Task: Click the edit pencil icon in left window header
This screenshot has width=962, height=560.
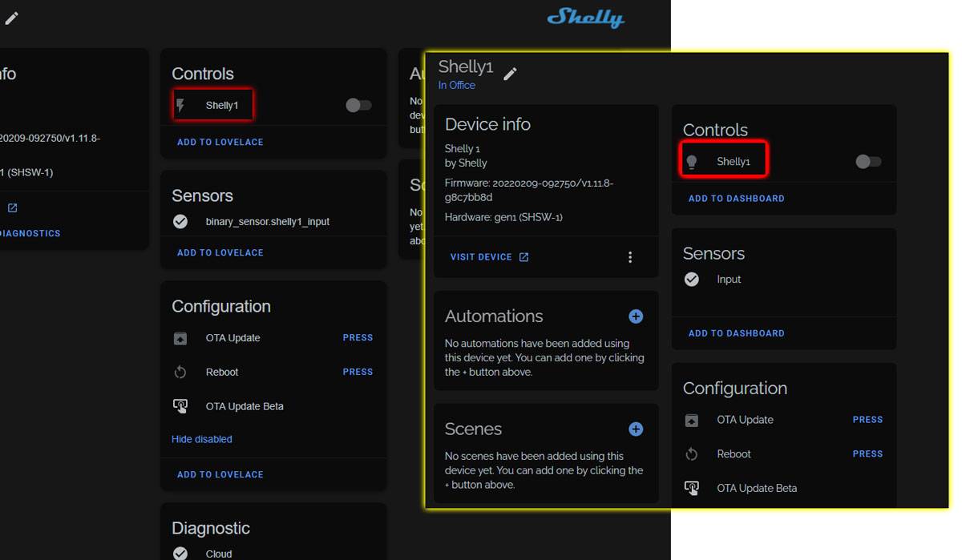Action: click(11, 18)
